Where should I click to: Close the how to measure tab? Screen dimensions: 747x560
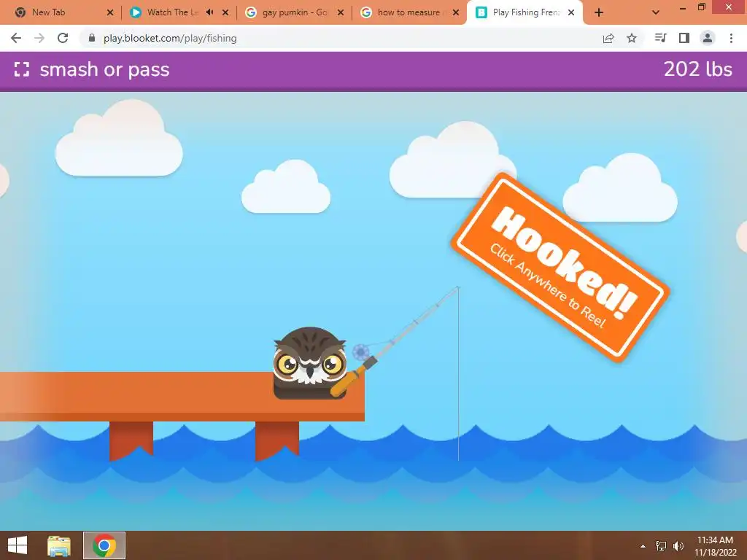click(456, 12)
